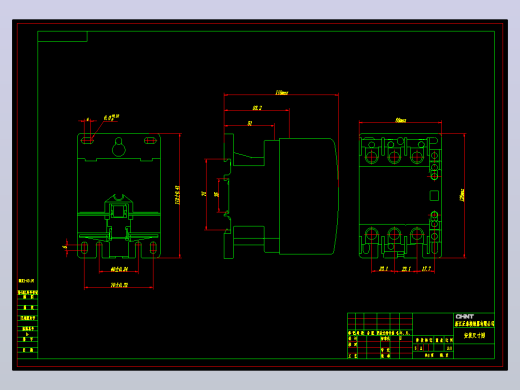Image resolution: width=520 pixels, height=390 pixels.
Task: Select the bottom-right mounting slot in back view
Action: pyautogui.click(x=153, y=248)
